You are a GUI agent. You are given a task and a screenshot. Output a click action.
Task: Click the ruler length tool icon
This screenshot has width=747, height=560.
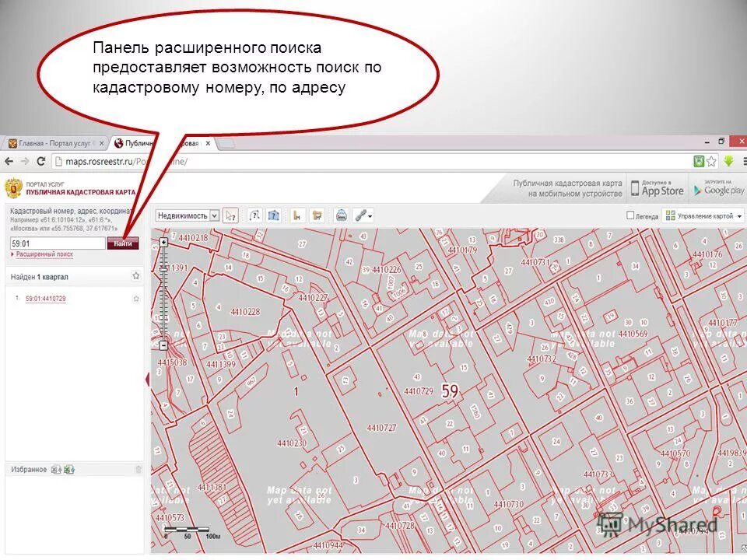coord(298,215)
